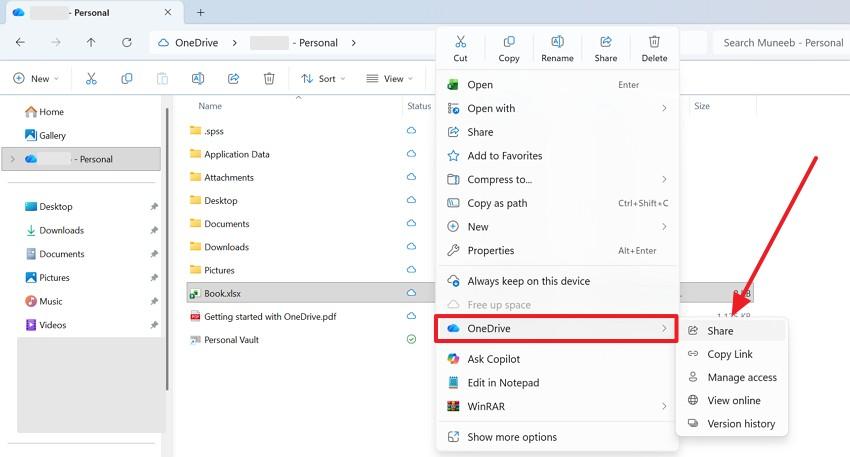Select Open in the context menu
Viewport: 850px width, 457px height.
[557, 85]
